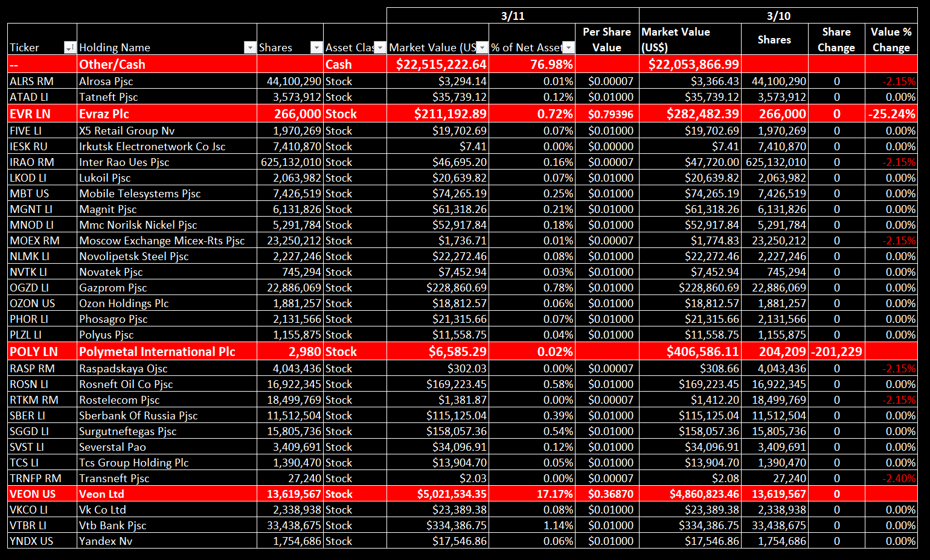Select the $211,192.89 Evraz market value

438,114
